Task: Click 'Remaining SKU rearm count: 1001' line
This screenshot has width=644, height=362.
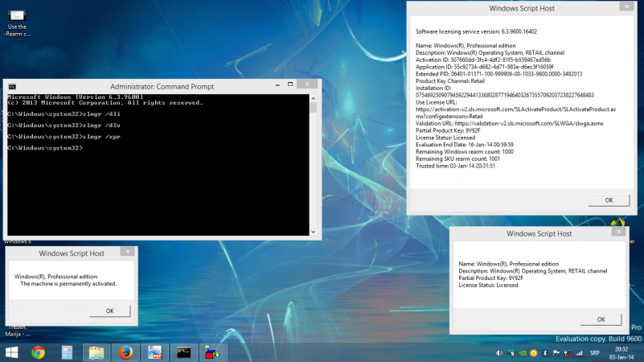Action: click(457, 158)
